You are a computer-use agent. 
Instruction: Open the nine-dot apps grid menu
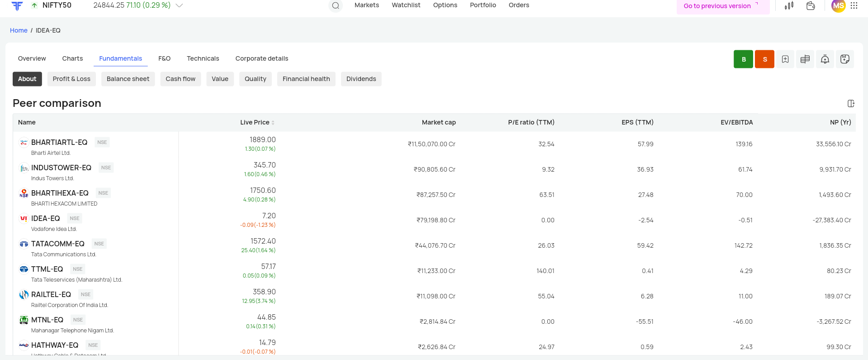pos(854,5)
